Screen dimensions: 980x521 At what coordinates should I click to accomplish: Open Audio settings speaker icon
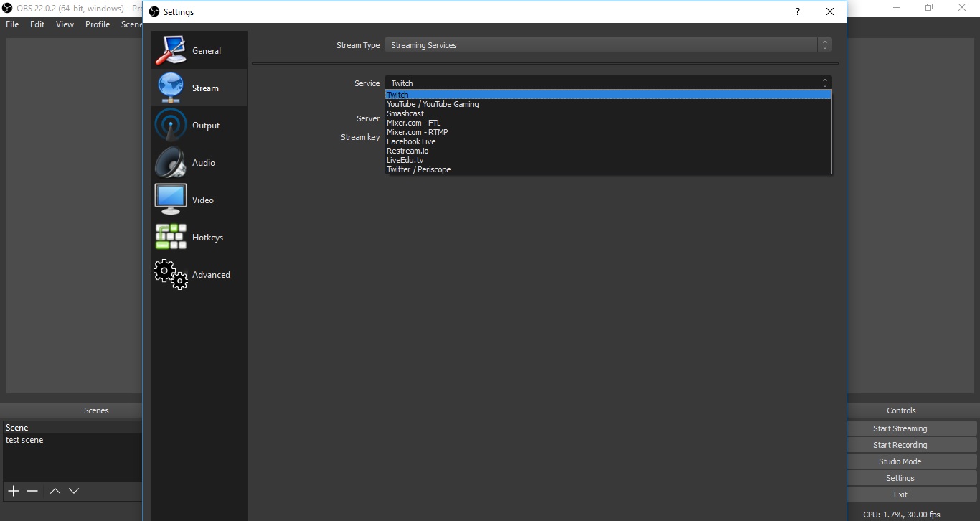[x=171, y=162]
